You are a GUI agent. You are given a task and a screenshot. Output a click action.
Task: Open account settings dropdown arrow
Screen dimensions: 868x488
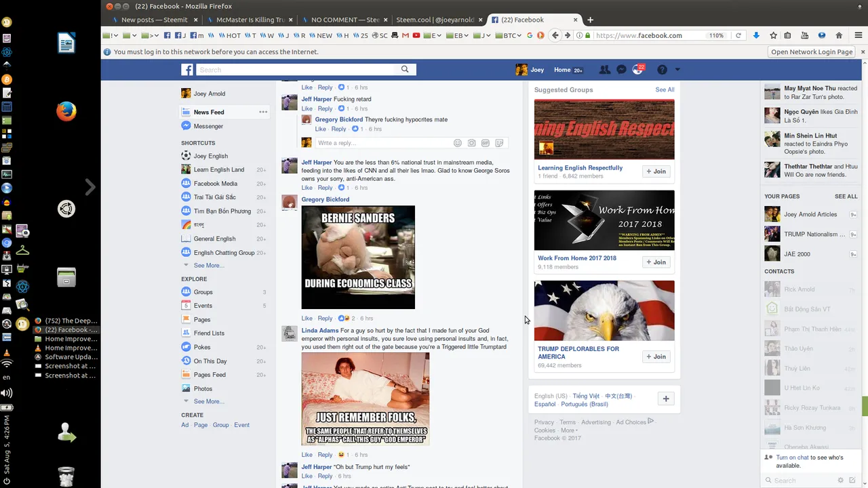677,70
